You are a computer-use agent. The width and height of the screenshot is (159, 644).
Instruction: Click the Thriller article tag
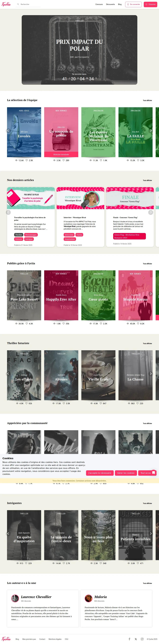[19, 235]
